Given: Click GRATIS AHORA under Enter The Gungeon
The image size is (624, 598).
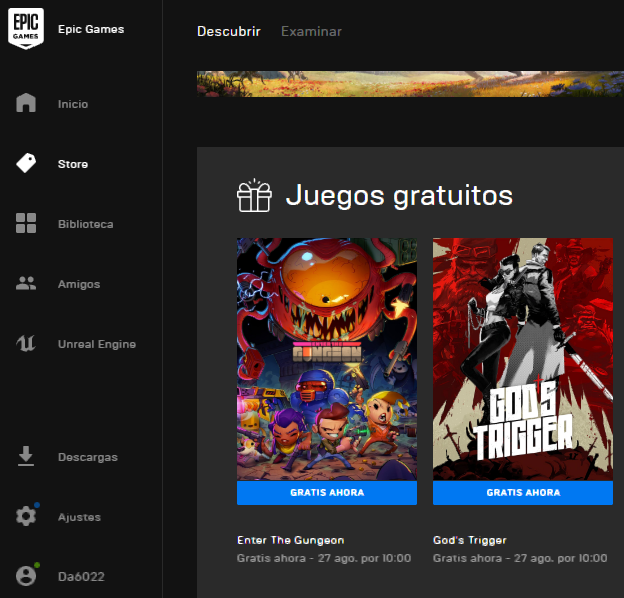Looking at the screenshot, I should [x=327, y=493].
